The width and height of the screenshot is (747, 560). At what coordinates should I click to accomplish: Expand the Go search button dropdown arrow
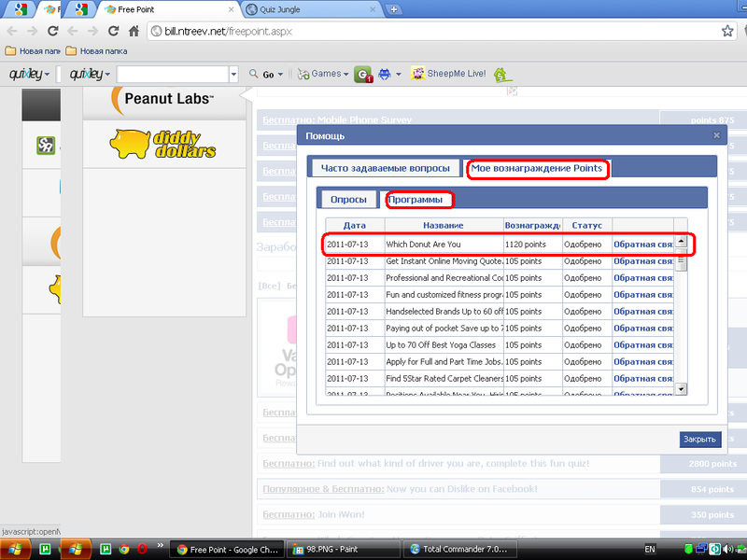[x=280, y=75]
